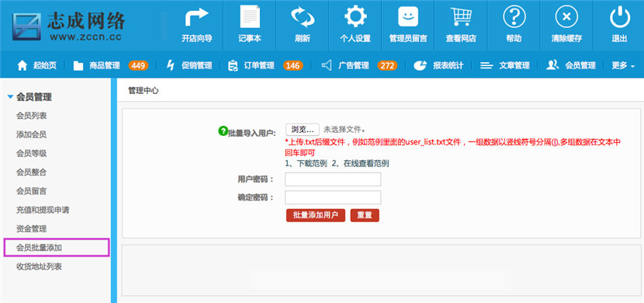Click the 146 badge on 订单管理

click(x=293, y=65)
